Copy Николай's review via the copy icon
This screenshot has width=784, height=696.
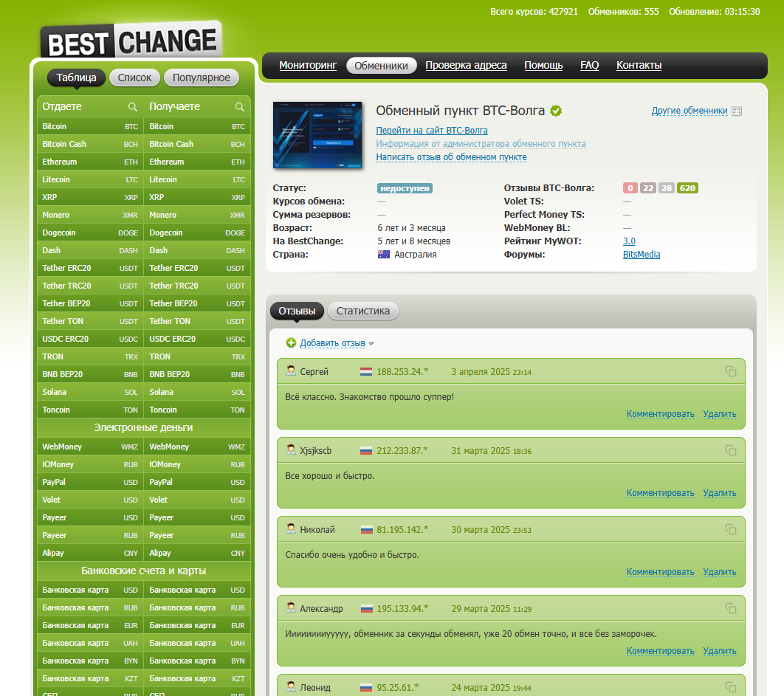point(731,529)
